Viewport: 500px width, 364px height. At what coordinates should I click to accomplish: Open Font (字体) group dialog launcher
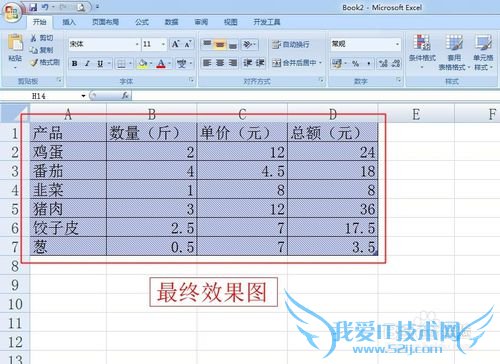click(x=191, y=80)
